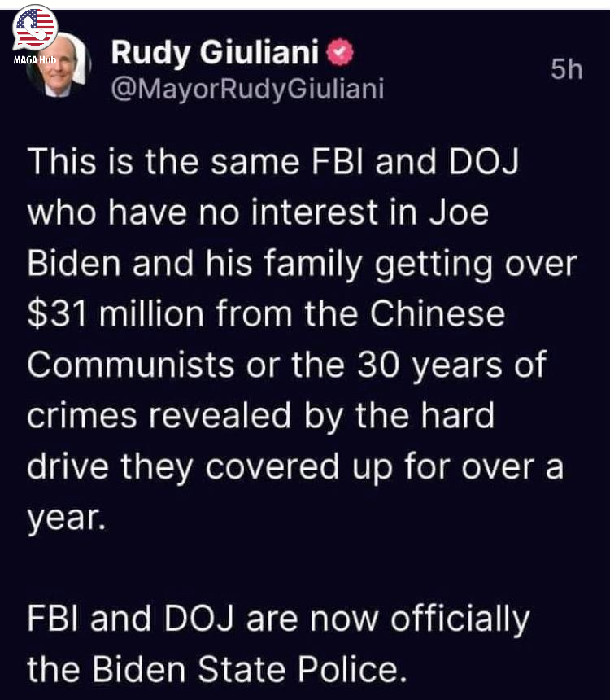
Task: Click the "5h" post timestamp
Action: click(x=566, y=70)
